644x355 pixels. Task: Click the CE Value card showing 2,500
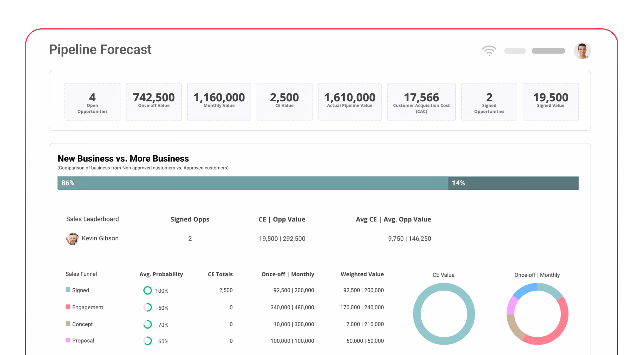click(x=285, y=102)
